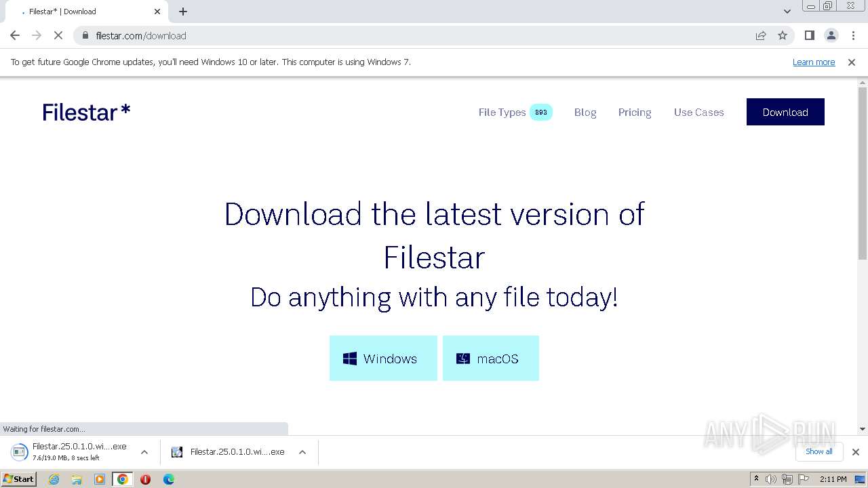This screenshot has height=488, width=868.
Task: Open the Blog page
Action: tap(585, 113)
